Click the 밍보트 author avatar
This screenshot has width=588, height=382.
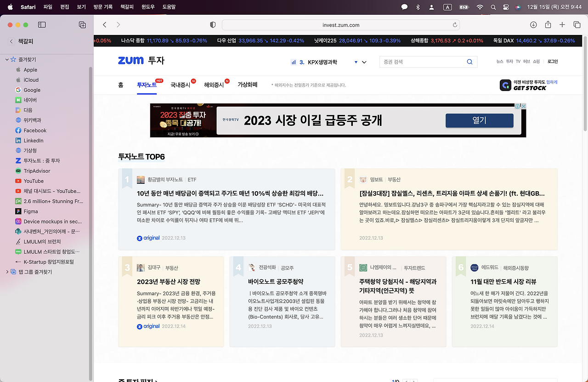363,180
